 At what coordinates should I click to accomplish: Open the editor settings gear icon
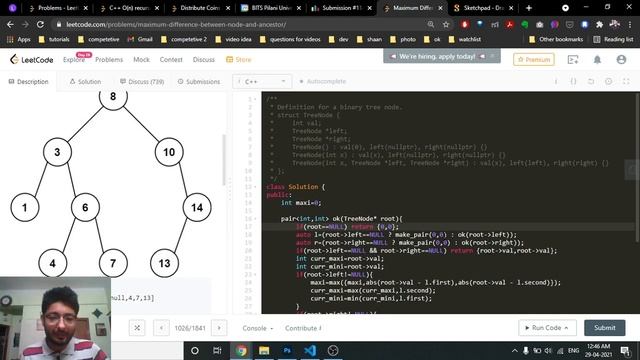tap(608, 82)
